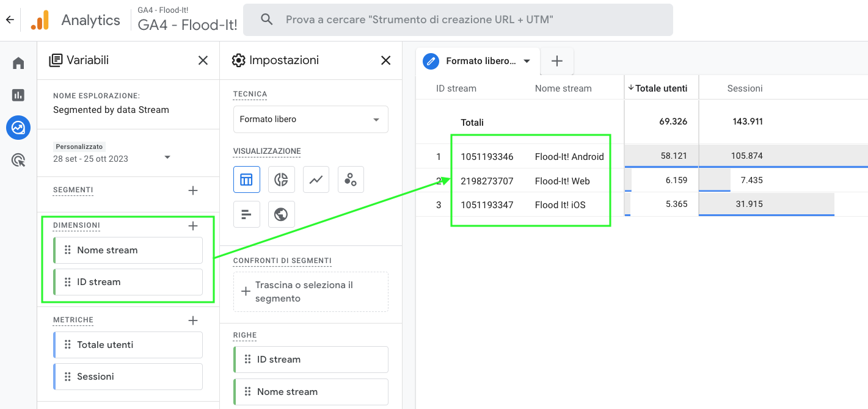Sort by the Nome stream column header

563,89
